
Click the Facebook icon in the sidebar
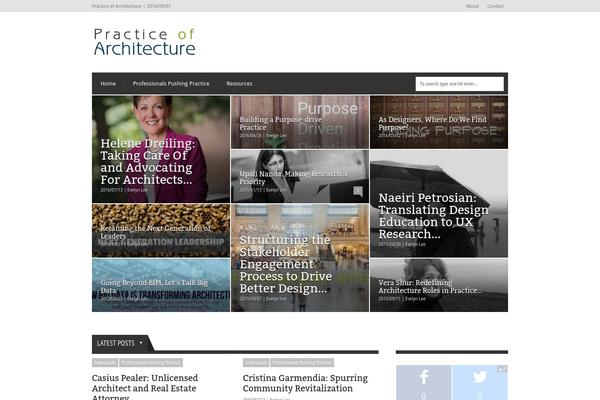(424, 377)
